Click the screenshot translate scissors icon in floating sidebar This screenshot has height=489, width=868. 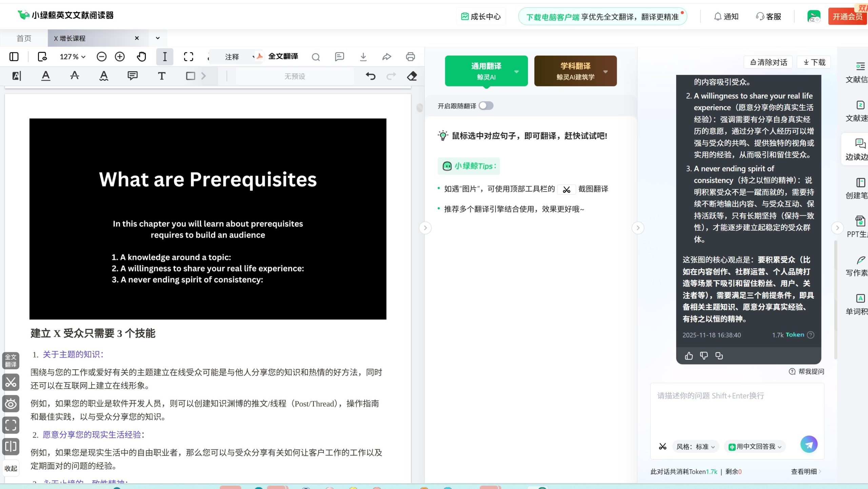click(11, 383)
